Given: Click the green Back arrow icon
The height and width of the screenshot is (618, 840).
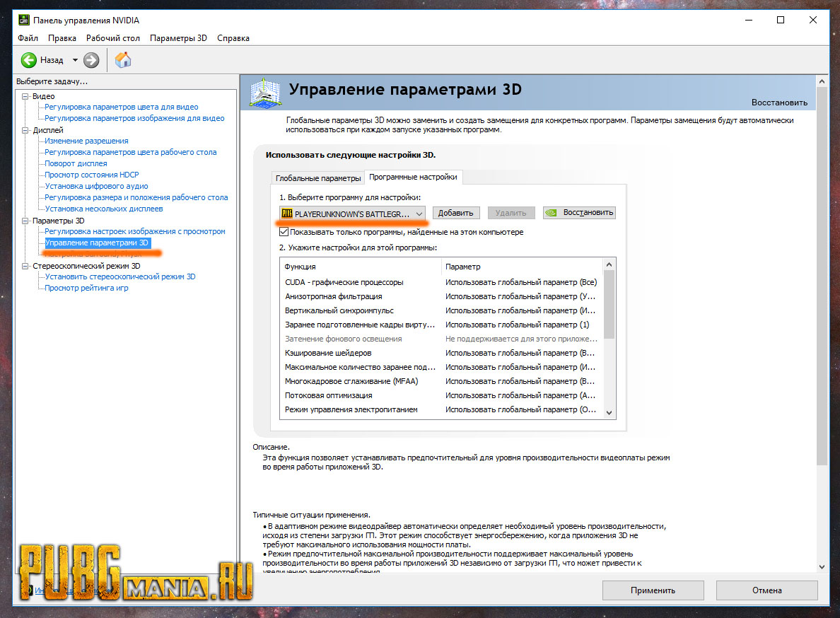Looking at the screenshot, I should [x=29, y=60].
